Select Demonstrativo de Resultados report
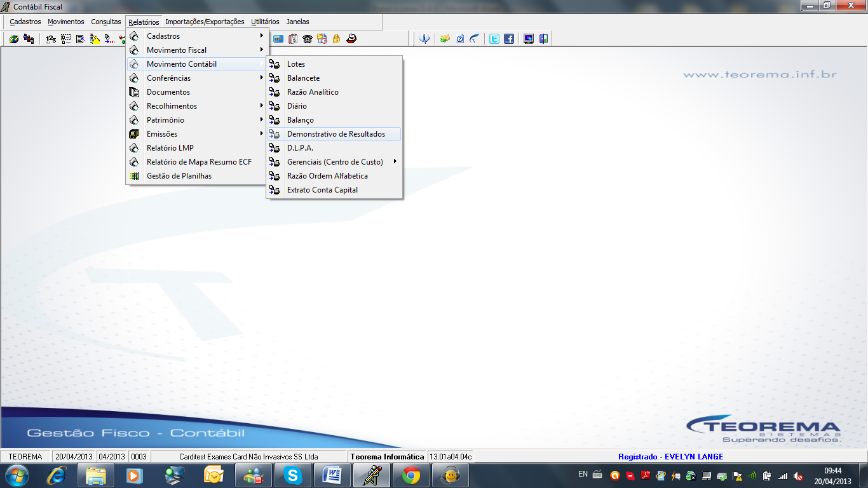The width and height of the screenshot is (868, 488). [334, 134]
